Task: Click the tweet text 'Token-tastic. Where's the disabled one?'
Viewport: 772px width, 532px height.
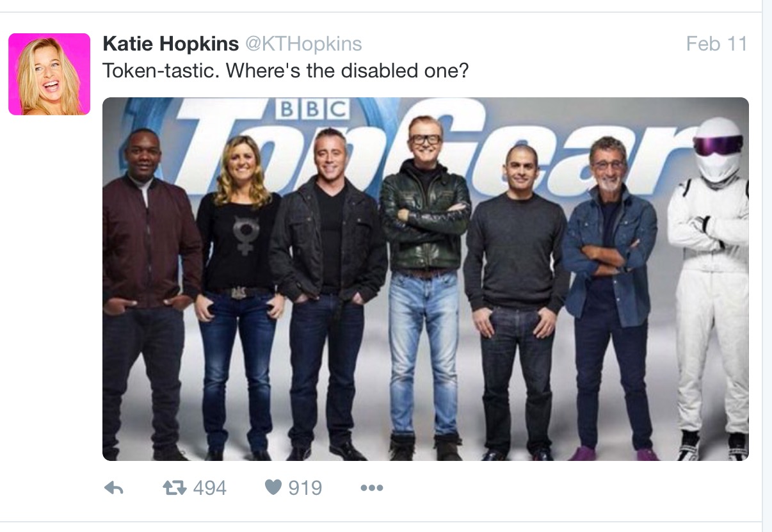Action: pos(285,71)
